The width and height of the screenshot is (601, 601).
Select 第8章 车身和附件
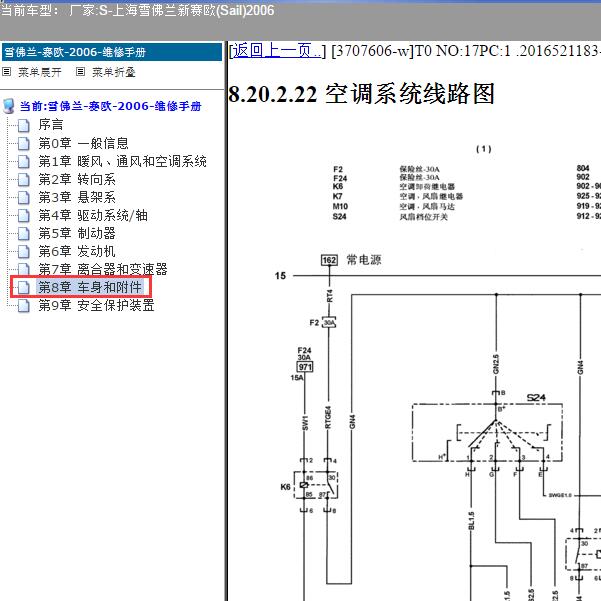point(90,287)
